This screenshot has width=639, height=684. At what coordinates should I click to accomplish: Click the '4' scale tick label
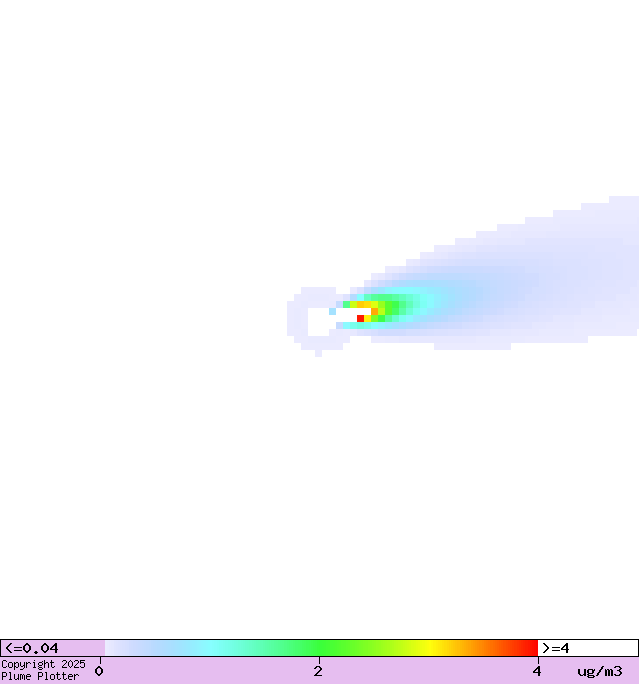(x=537, y=671)
